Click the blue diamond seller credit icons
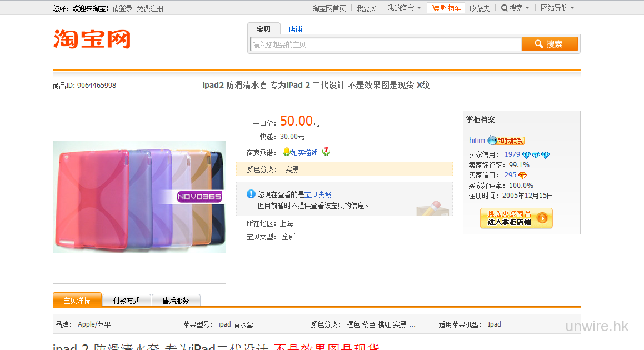The width and height of the screenshot is (644, 350). tap(536, 155)
